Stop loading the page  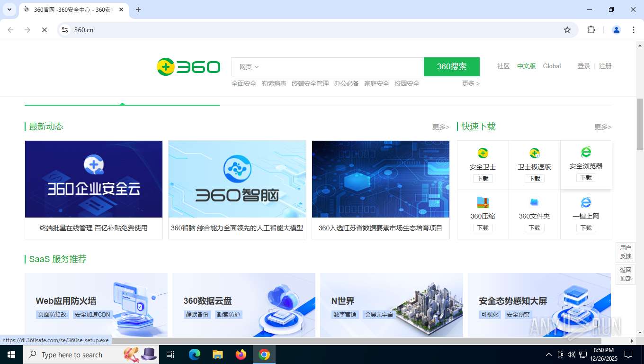[44, 30]
